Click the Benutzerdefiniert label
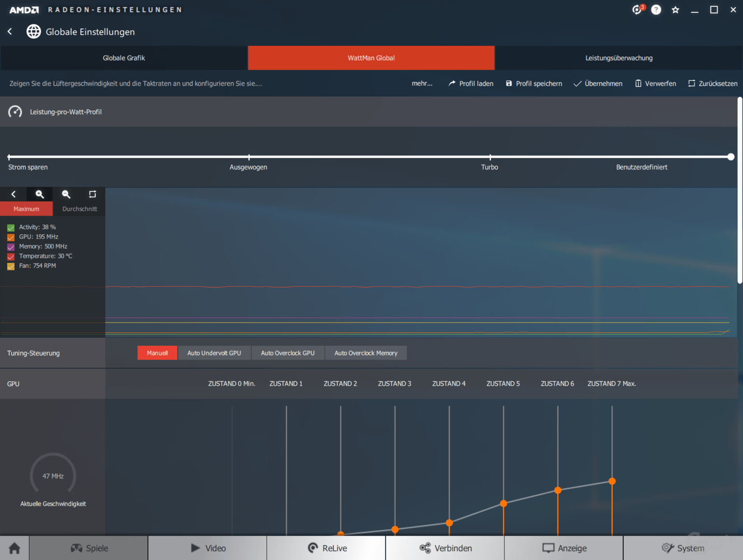This screenshot has width=743, height=560. [x=641, y=167]
